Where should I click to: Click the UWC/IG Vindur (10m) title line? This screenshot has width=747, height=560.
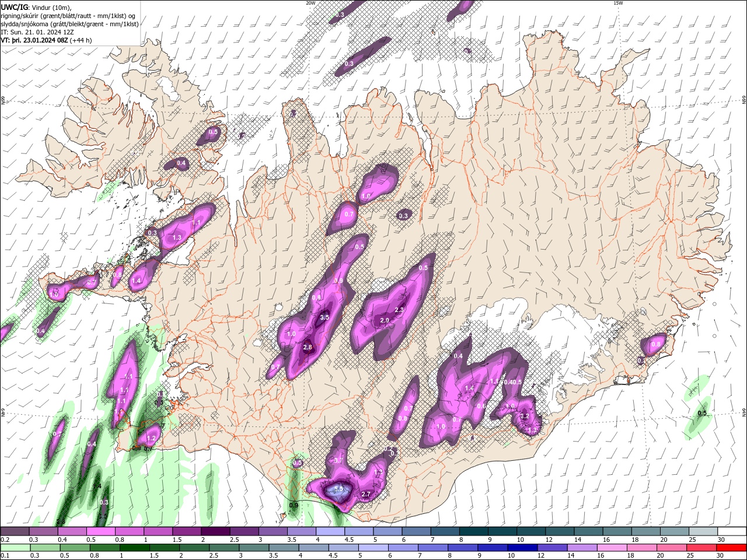pyautogui.click(x=36, y=6)
